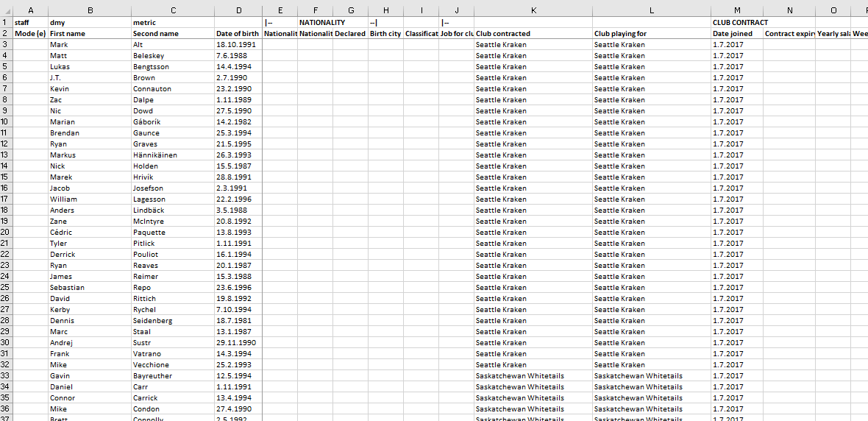Click the surname 'Carrick'
Viewport: 868px width, 421px height.
[145, 397]
